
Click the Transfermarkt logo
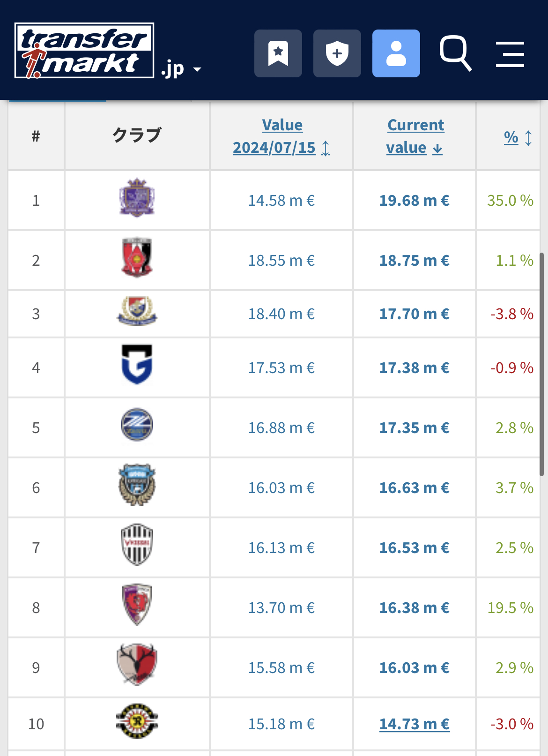[x=84, y=51]
